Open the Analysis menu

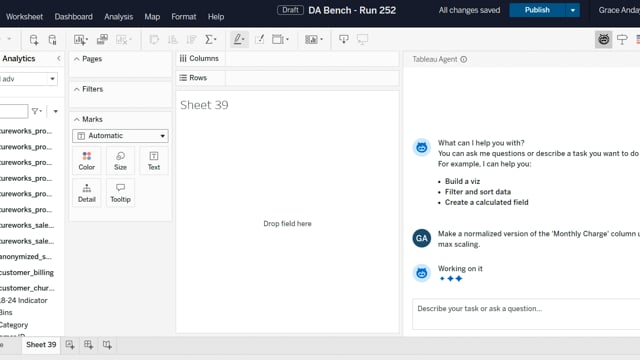tap(118, 17)
